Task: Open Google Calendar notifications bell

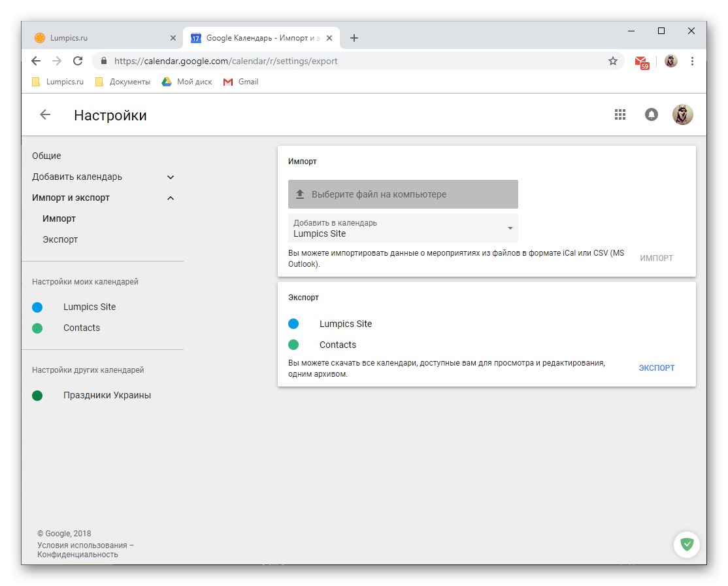Action: (651, 114)
